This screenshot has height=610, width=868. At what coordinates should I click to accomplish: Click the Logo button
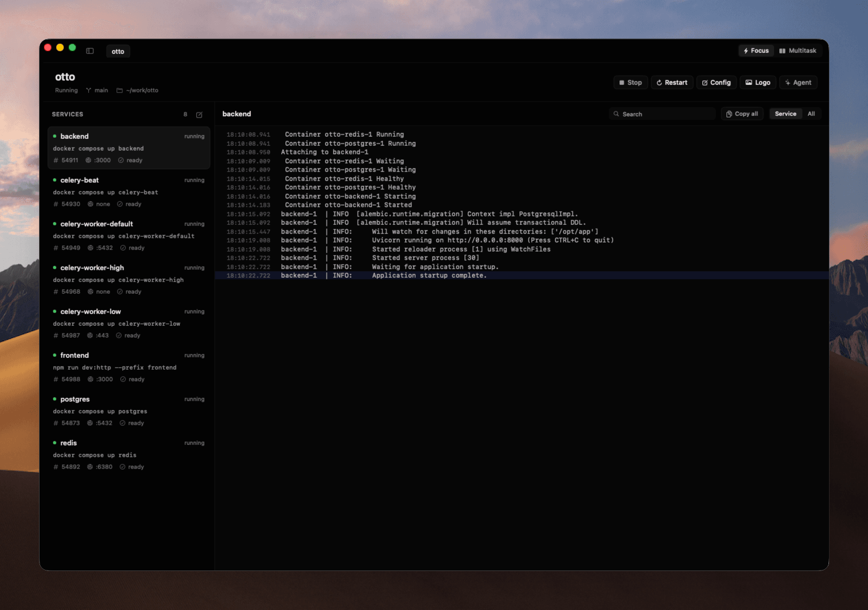758,82
